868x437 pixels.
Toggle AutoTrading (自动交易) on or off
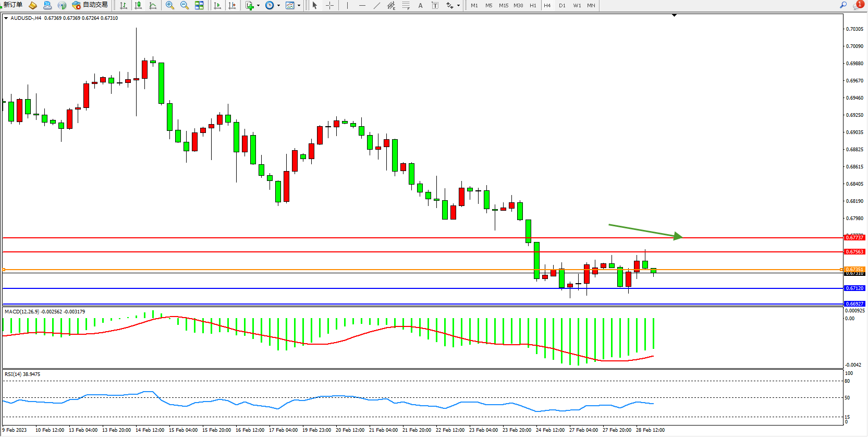tap(90, 5)
